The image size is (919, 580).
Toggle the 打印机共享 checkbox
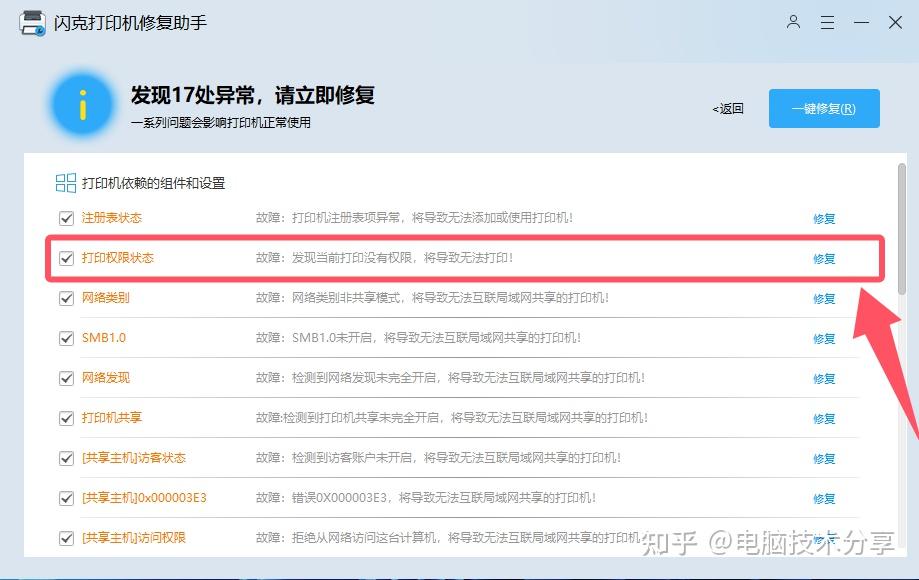[x=66, y=418]
